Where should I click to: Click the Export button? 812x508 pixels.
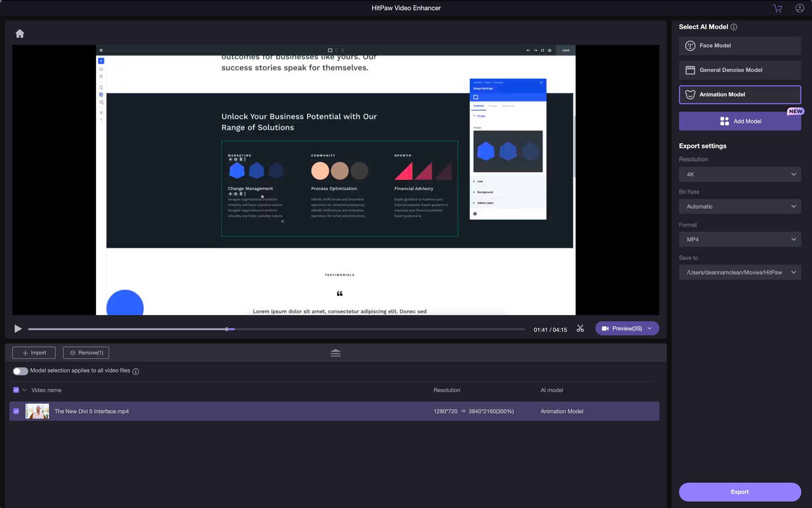point(739,492)
